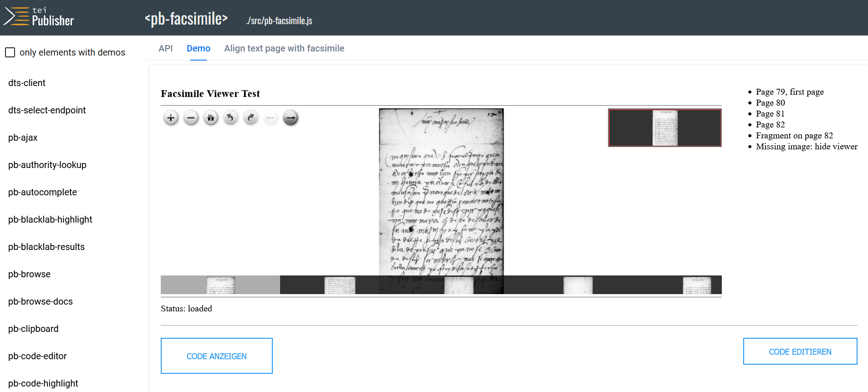868x392 pixels.
Task: Rotate facsimile left
Action: [230, 118]
